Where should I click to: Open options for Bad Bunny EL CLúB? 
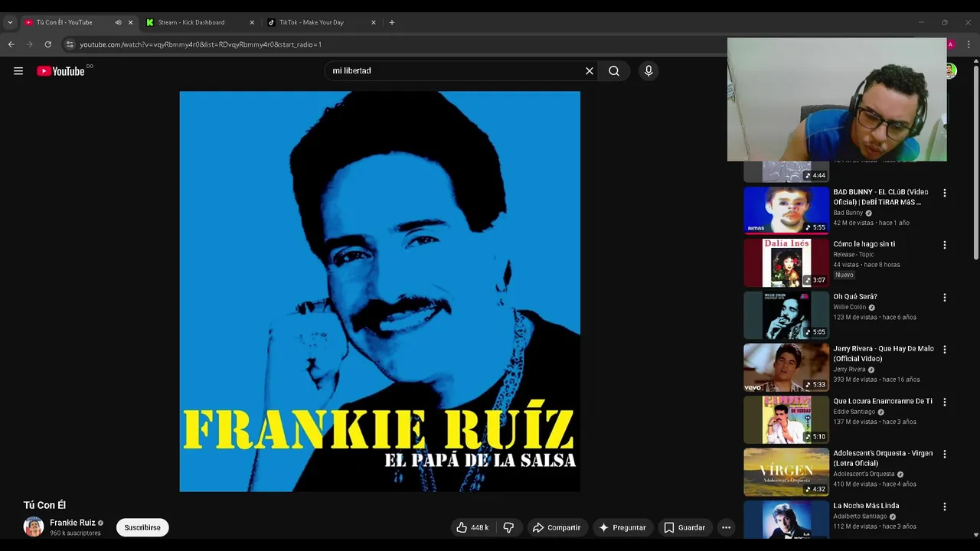(944, 193)
